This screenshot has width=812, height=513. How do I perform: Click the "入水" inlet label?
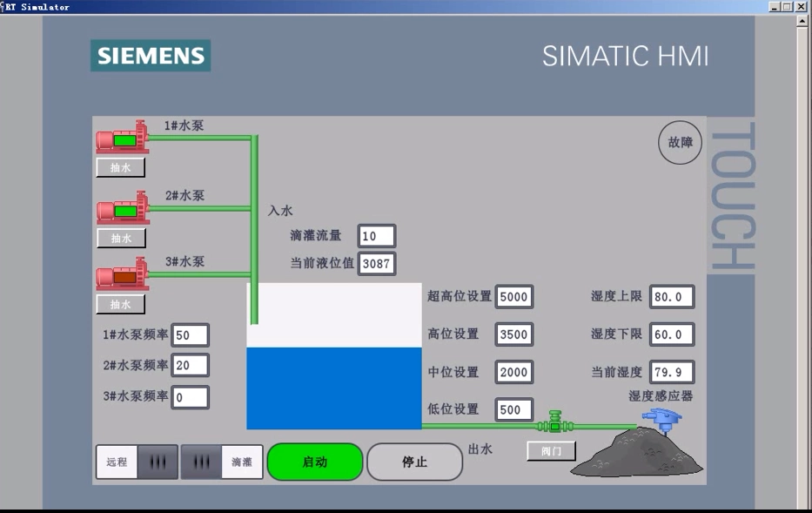point(280,211)
